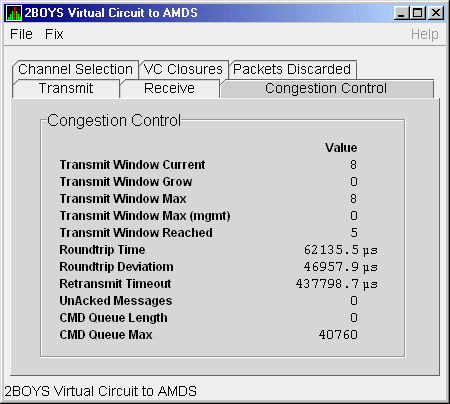Open the Packets Discarded tab
This screenshot has width=450, height=404.
point(292,69)
